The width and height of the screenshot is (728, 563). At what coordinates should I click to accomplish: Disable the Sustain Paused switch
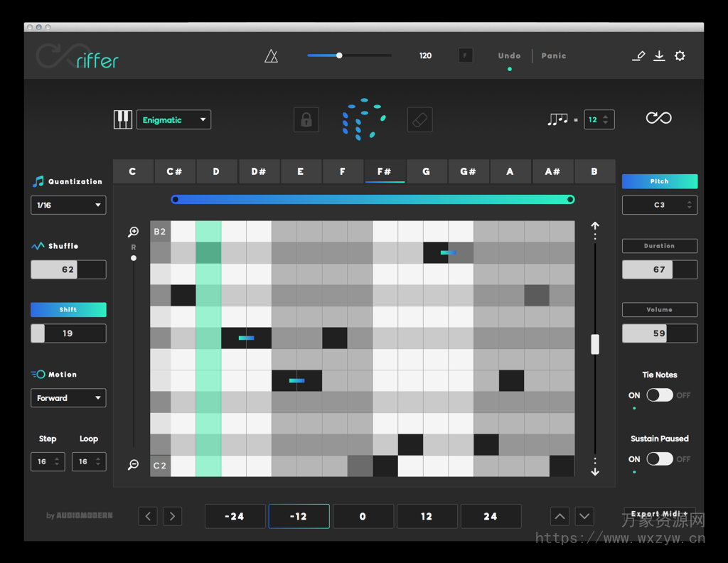click(x=660, y=459)
